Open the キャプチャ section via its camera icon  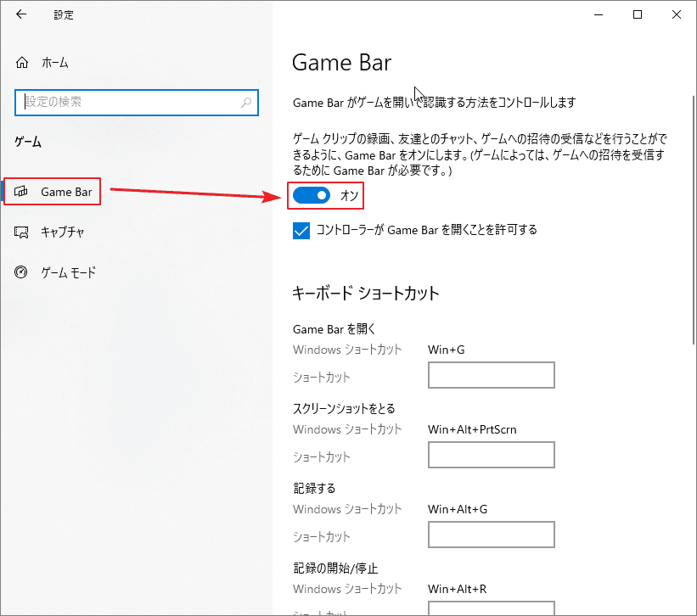pyautogui.click(x=20, y=232)
